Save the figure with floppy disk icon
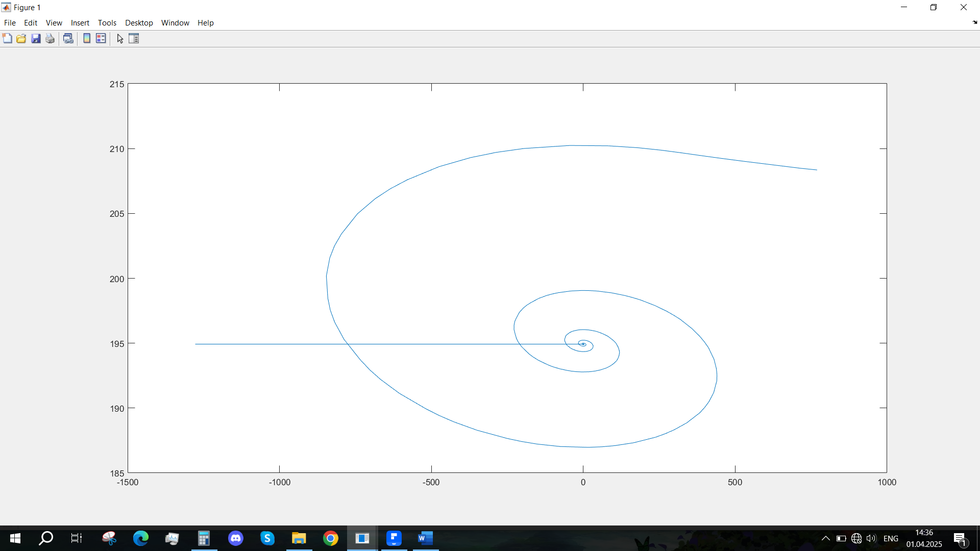The image size is (980, 551). pos(36,38)
